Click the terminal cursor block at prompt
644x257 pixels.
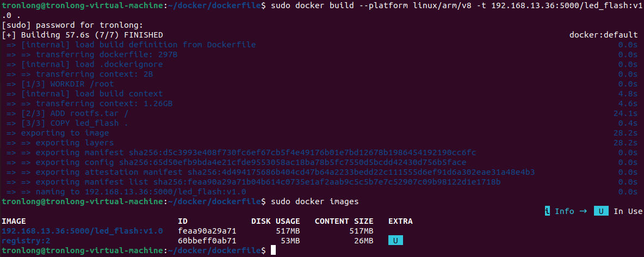(273, 250)
